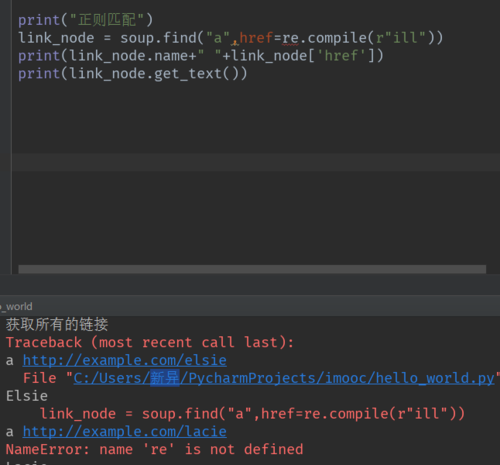Click the highlighted 新异 text in file path
This screenshot has height=465, width=500.
[165, 379]
